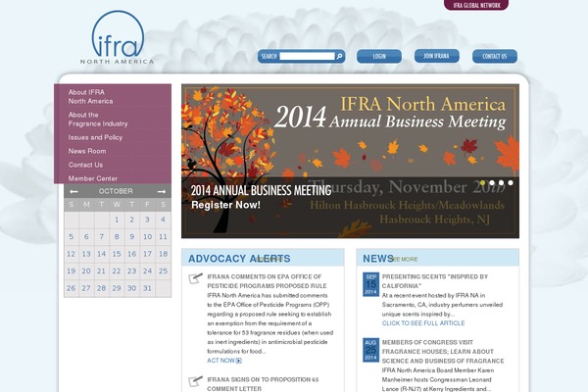Image resolution: width=588 pixels, height=392 pixels.
Task: Open Contact Us sidebar menu item
Action: pos(85,165)
